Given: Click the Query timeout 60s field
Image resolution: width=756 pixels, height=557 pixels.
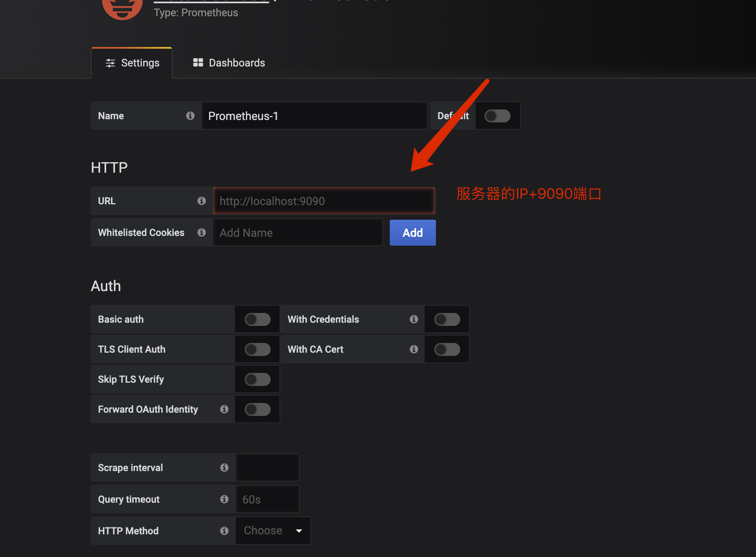Looking at the screenshot, I should pos(267,499).
